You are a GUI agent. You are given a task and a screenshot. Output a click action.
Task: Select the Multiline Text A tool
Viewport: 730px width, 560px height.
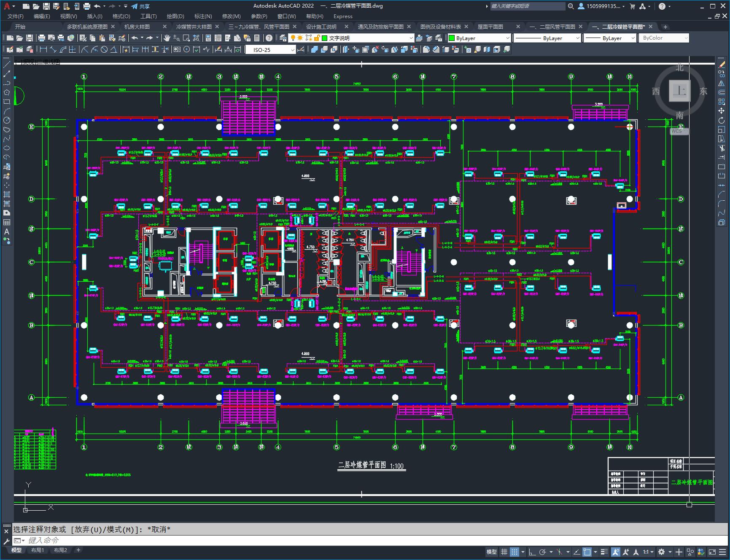[6, 232]
